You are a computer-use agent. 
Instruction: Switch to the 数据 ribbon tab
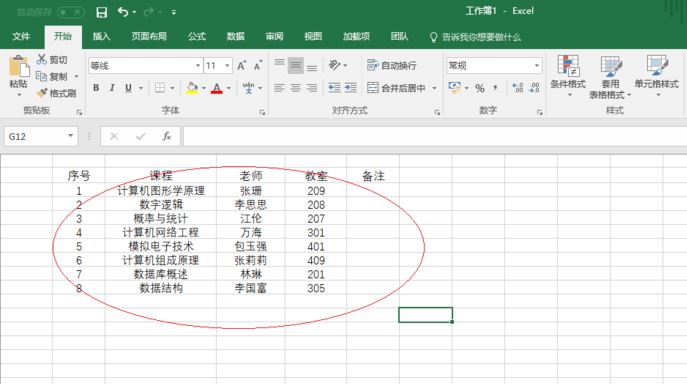[236, 36]
